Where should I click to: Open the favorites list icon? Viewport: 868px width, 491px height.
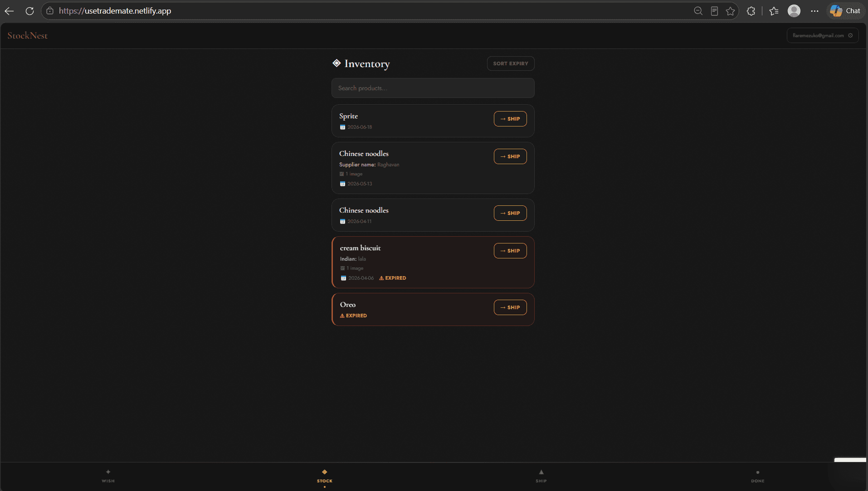[774, 11]
